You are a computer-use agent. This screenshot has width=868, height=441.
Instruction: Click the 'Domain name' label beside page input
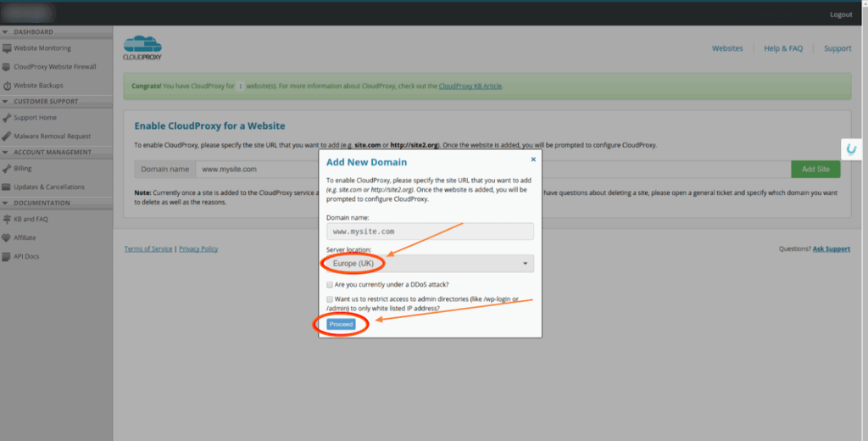pos(165,170)
